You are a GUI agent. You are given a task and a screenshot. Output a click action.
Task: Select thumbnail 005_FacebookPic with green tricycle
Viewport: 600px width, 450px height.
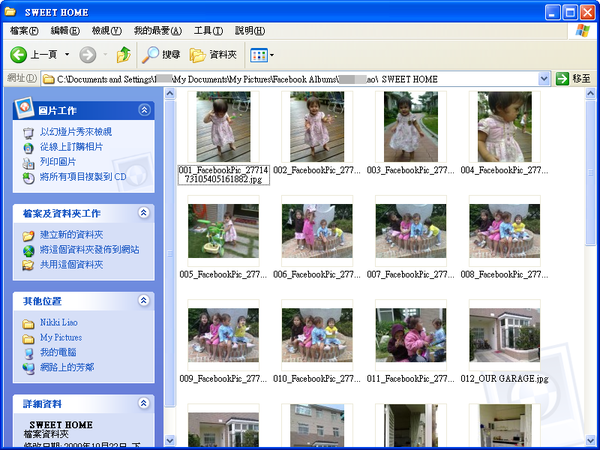click(x=223, y=231)
